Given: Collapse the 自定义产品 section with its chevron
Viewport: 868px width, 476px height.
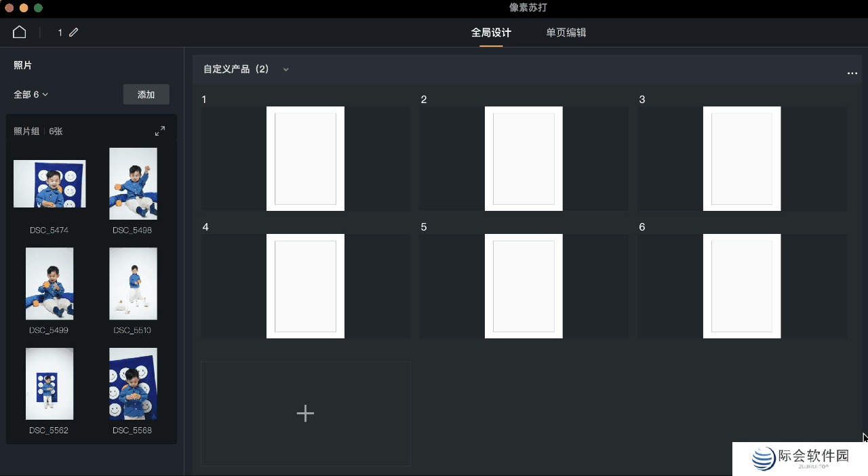Looking at the screenshot, I should pos(285,69).
